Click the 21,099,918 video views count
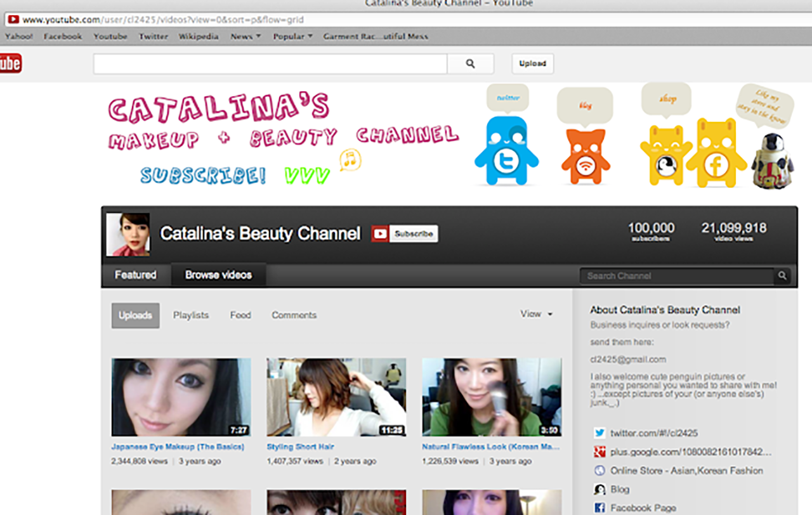The image size is (812, 515). click(x=734, y=231)
